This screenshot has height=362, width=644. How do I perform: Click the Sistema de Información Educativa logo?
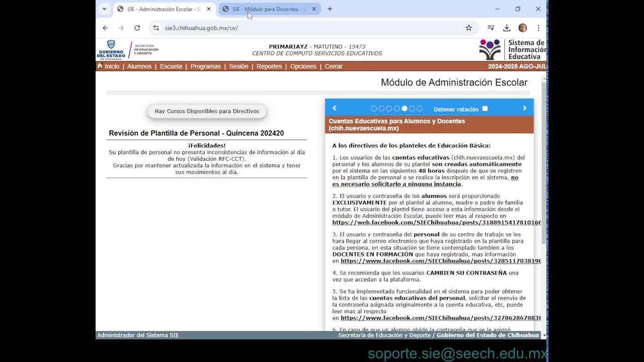point(512,50)
